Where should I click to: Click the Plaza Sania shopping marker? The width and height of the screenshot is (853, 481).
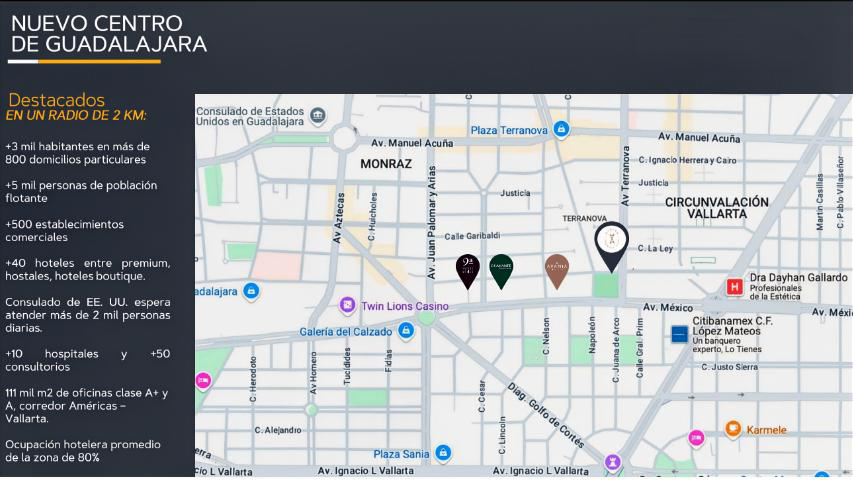443,453
